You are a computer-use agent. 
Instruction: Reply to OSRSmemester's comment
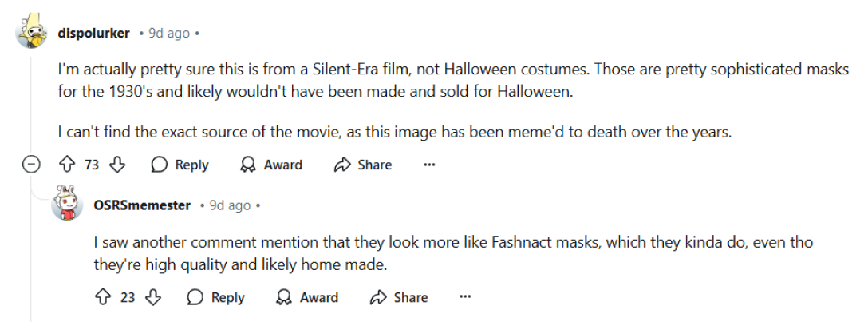coord(216,297)
